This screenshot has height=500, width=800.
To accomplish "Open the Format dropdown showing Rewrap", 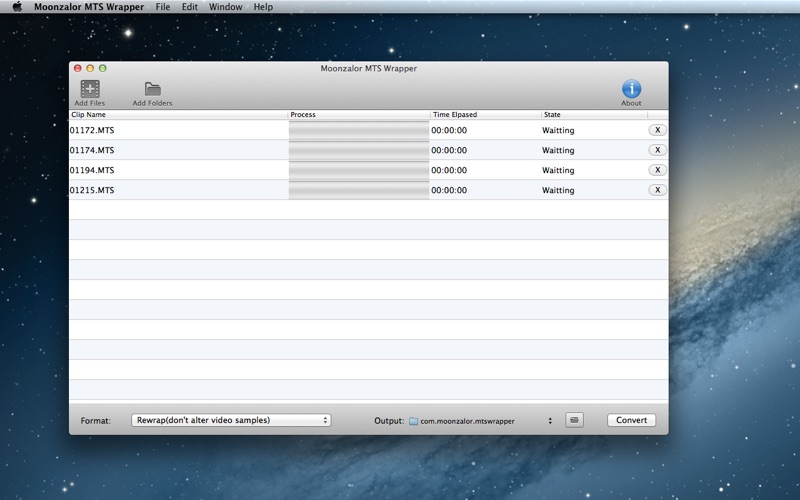I will [x=231, y=420].
